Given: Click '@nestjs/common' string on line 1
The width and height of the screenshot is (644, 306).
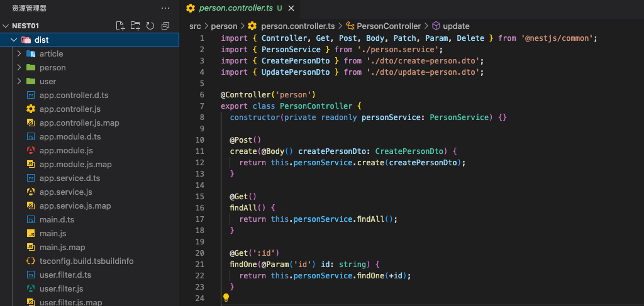Looking at the screenshot, I should 558,38.
